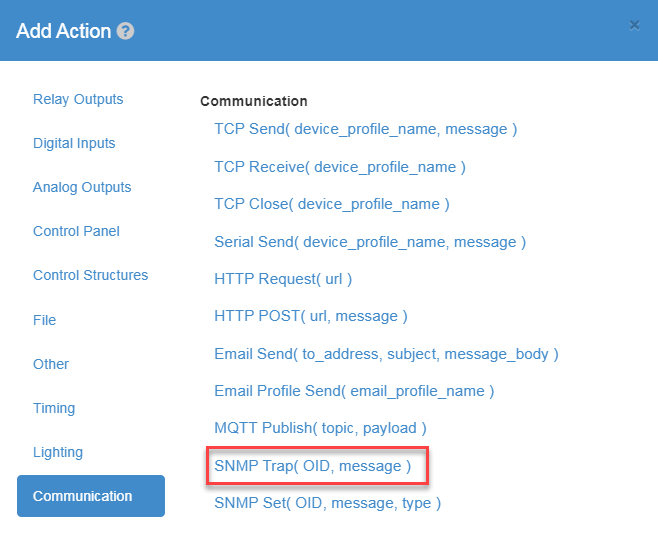The image size is (658, 539).
Task: Open the Control Structures category
Action: (90, 275)
